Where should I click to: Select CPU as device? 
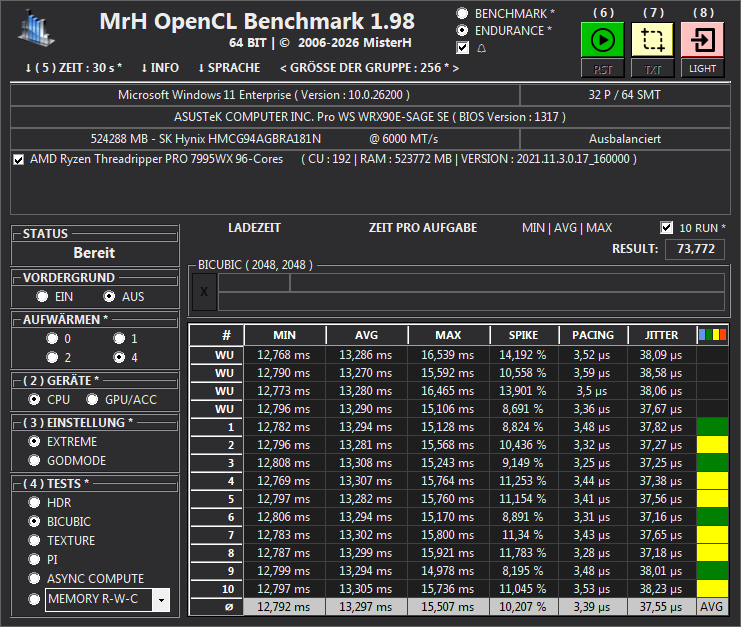click(34, 399)
